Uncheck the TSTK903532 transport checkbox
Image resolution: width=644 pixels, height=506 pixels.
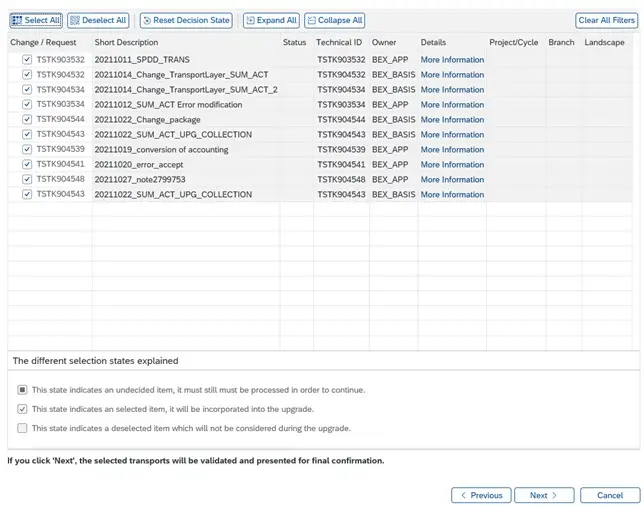click(27, 60)
